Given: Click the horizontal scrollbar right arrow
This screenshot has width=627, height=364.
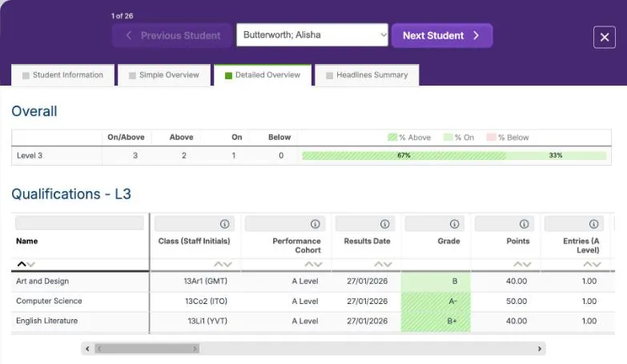Looking at the screenshot, I should [540, 349].
